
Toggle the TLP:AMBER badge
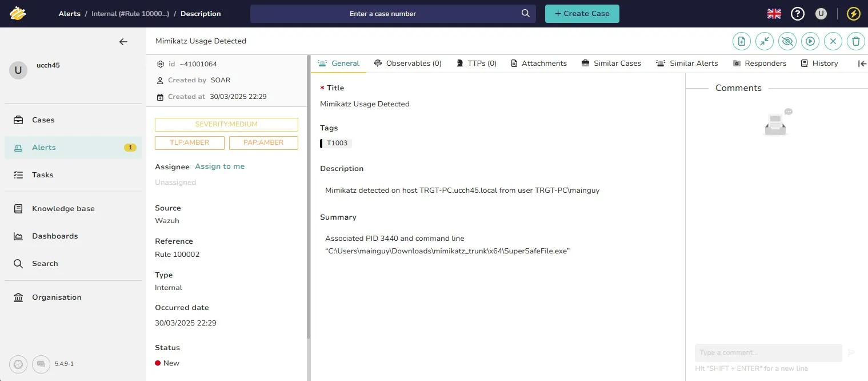click(190, 143)
